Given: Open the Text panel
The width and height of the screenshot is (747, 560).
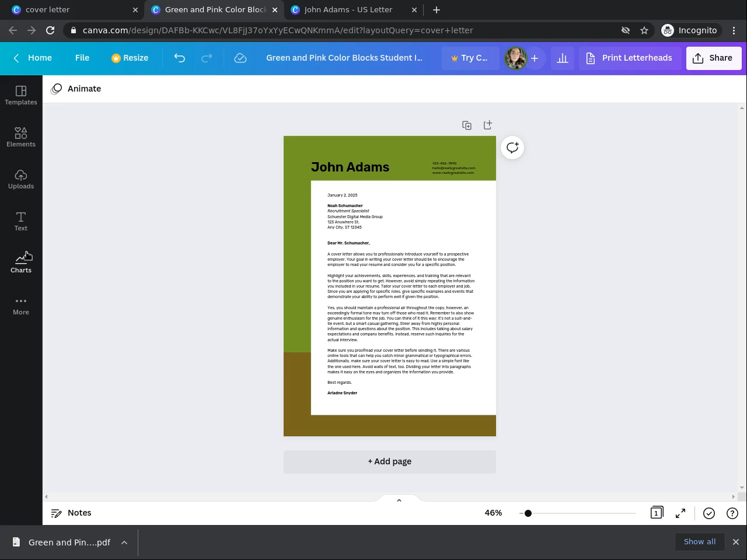Looking at the screenshot, I should point(21,221).
